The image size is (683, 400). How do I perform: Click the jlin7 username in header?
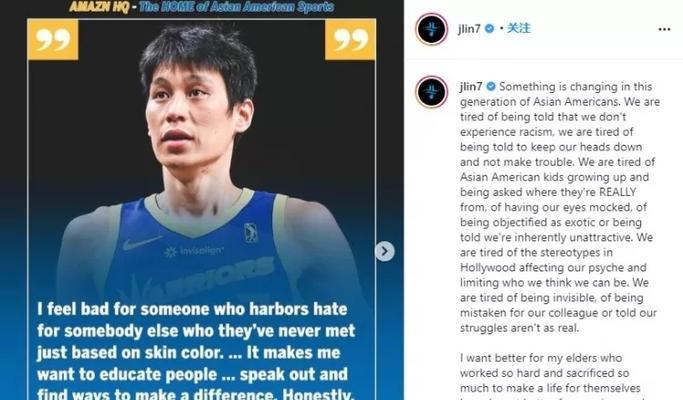(x=469, y=29)
